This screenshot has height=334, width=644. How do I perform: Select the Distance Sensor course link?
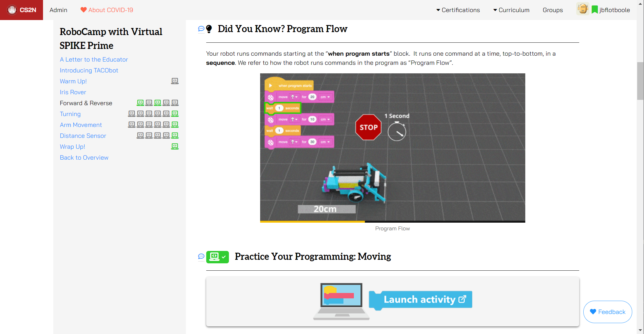coord(82,135)
